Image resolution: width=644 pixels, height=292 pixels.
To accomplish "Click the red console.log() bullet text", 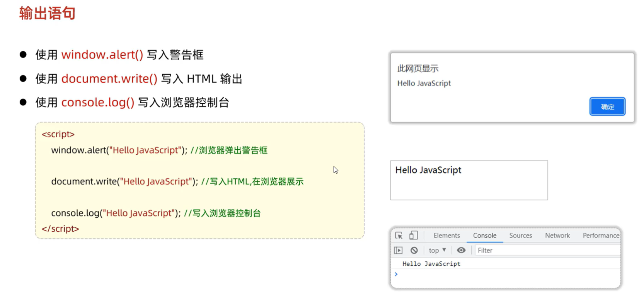I will coord(98,102).
